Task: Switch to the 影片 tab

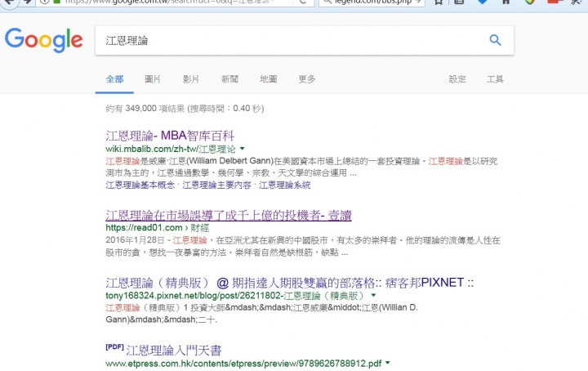Action: pyautogui.click(x=191, y=79)
